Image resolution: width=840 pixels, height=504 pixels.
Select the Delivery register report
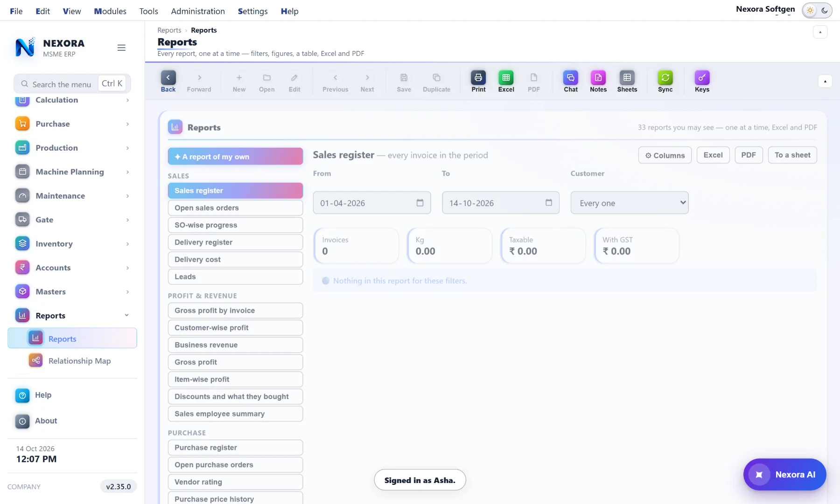[235, 242]
